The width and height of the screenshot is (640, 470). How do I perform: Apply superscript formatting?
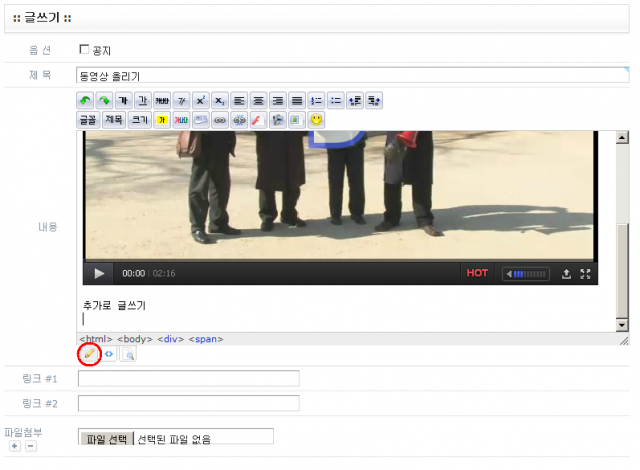pyautogui.click(x=200, y=101)
